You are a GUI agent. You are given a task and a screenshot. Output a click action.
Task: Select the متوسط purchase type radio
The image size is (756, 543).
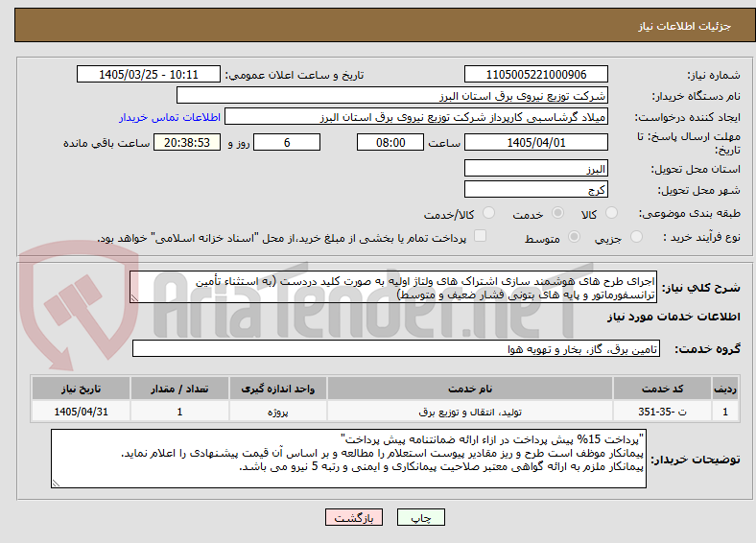(575, 236)
